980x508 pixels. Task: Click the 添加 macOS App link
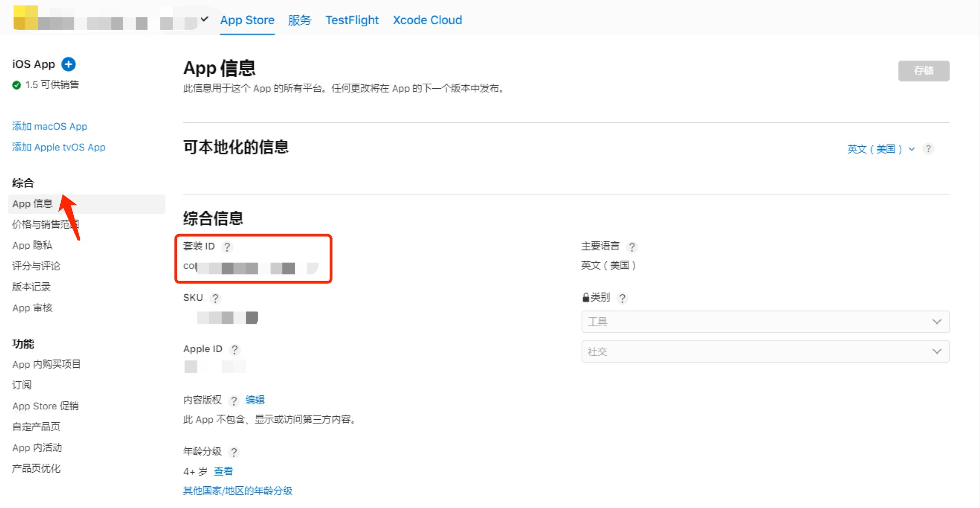[x=50, y=126]
